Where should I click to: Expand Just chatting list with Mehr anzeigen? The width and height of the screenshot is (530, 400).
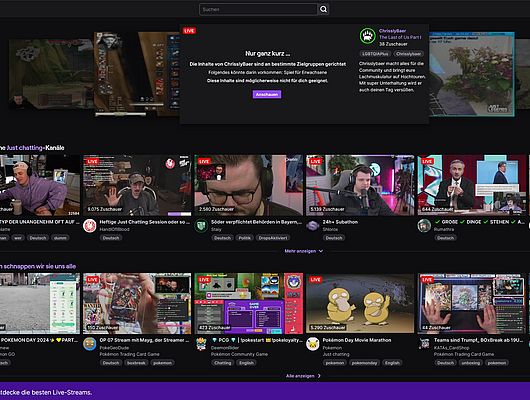(304, 251)
